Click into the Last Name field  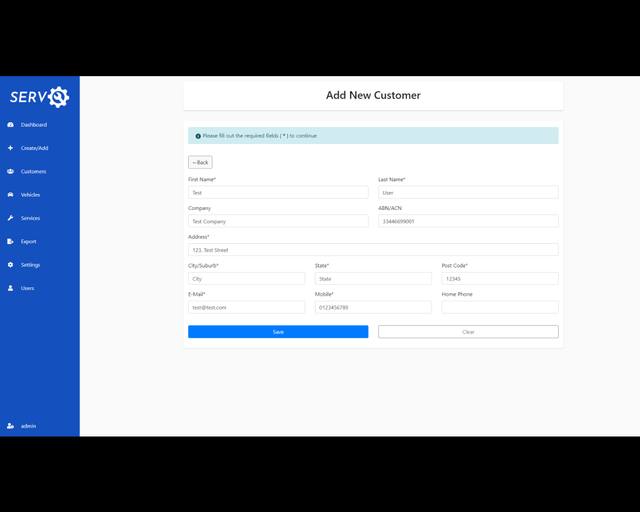click(x=468, y=192)
